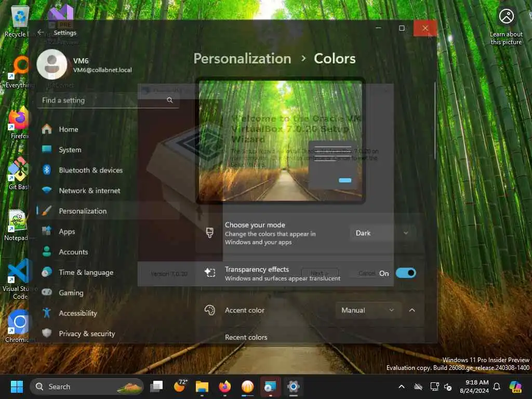Open the System settings page
This screenshot has height=399, width=532.
point(108,150)
